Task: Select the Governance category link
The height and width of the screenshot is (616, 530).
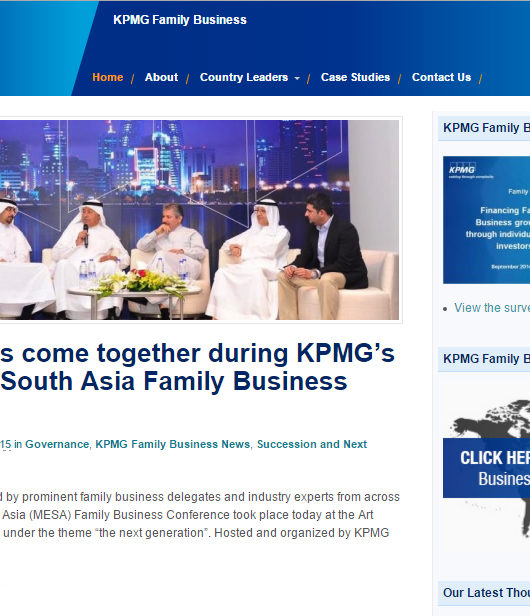Action: [x=57, y=444]
